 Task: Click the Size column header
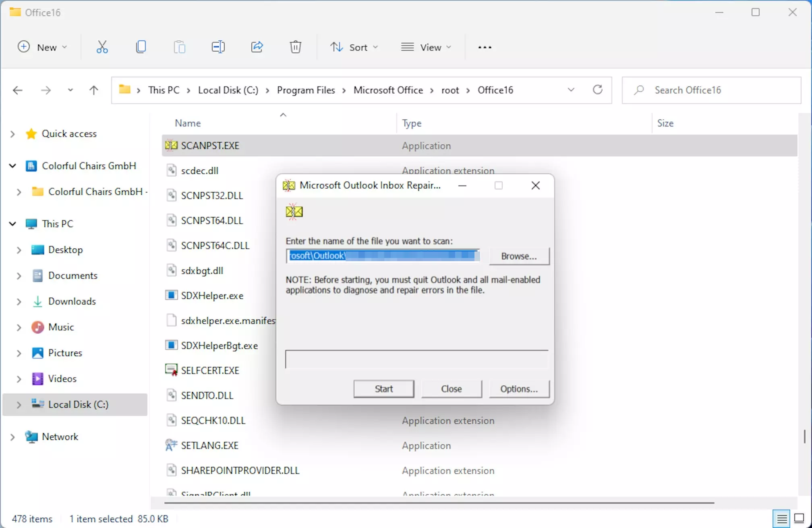pyautogui.click(x=665, y=123)
